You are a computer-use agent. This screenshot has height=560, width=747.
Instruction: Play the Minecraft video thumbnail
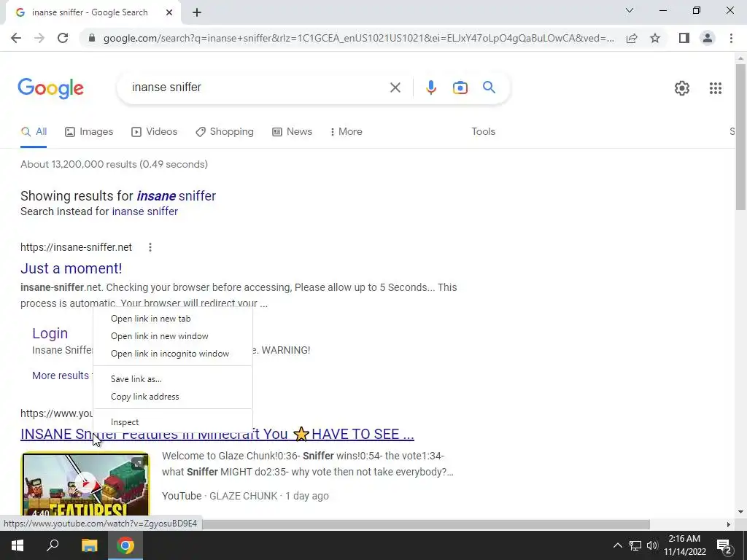(x=86, y=485)
